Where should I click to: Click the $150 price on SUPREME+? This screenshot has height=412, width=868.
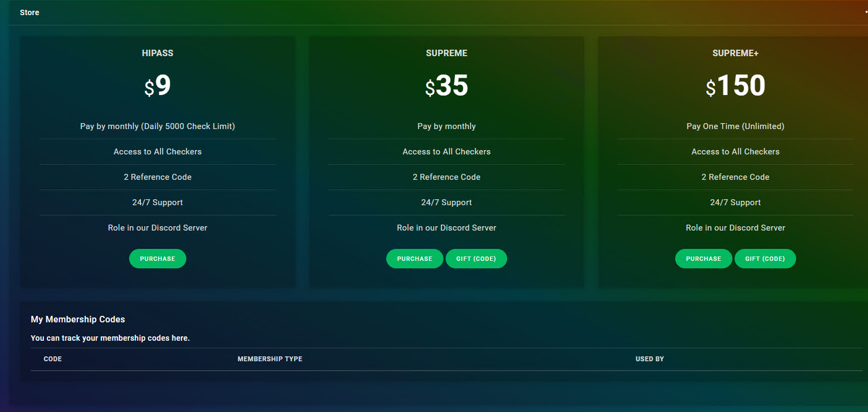(x=736, y=86)
